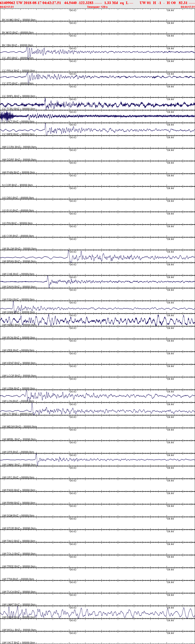The height and width of the screenshot is (644, 195).
Task: Select the CC WIFE BHZ station label
Action: coord(18,134)
